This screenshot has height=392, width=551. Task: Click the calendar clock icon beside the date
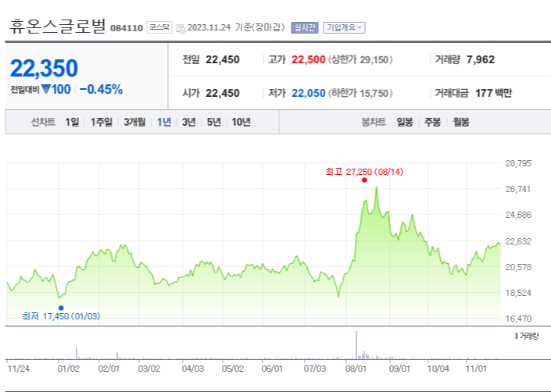click(181, 28)
